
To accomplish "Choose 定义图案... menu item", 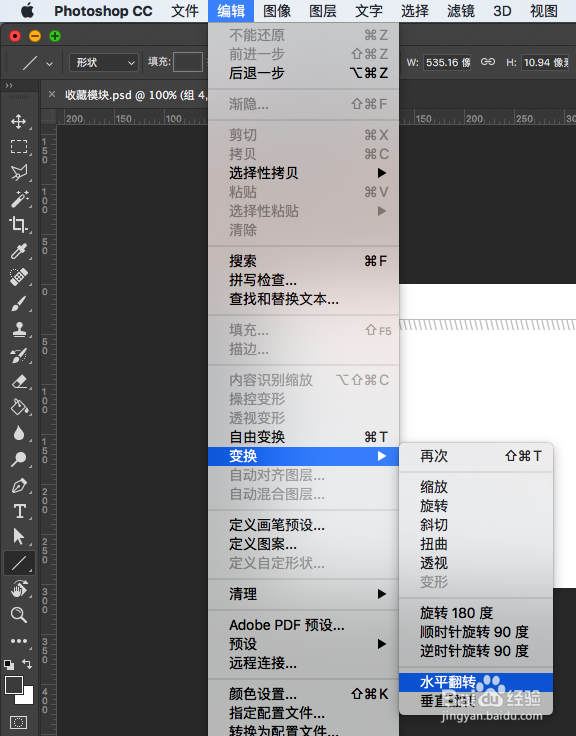I will coord(303,544).
